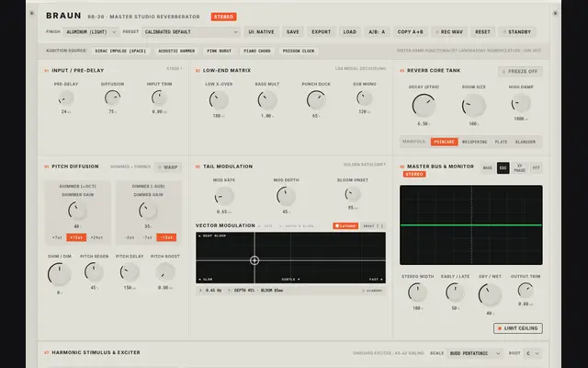Open the Root note dropdown showing C
This screenshot has width=588, height=368.
[x=533, y=353]
